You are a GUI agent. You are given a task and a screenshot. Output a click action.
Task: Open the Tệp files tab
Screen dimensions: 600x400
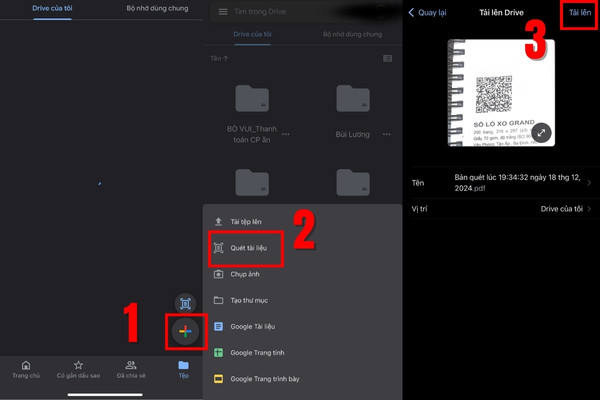point(184,370)
